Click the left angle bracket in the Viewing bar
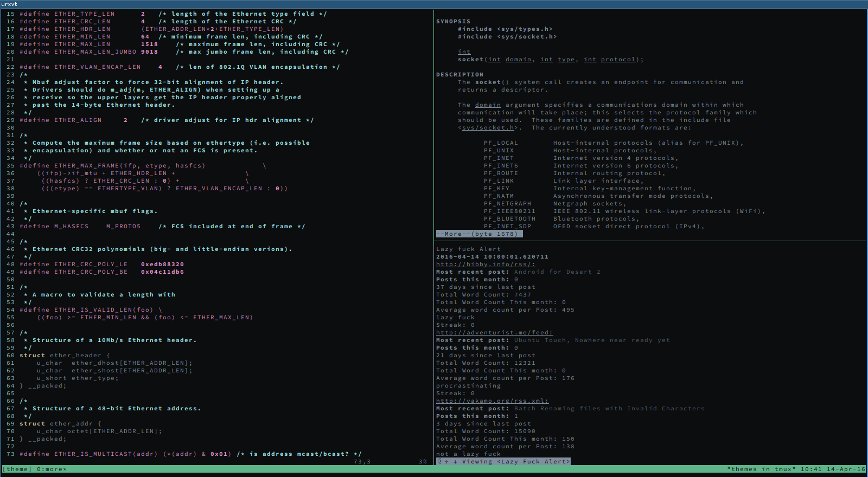 438,462
